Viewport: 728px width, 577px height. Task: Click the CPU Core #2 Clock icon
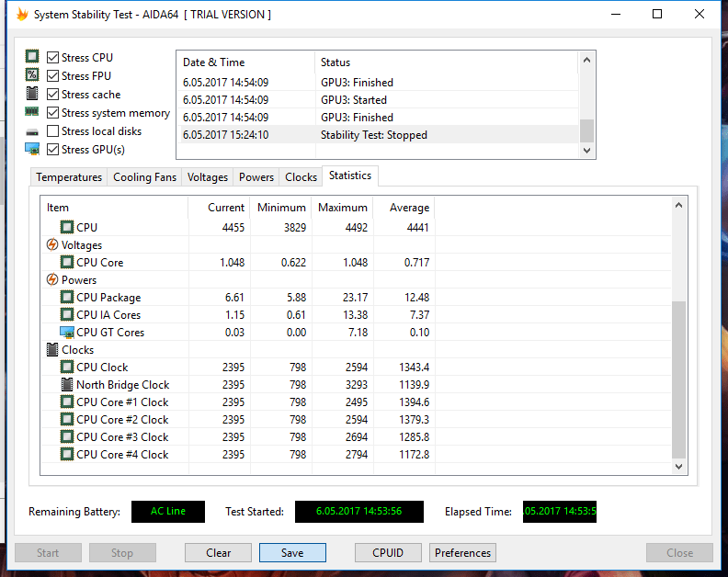[67, 419]
